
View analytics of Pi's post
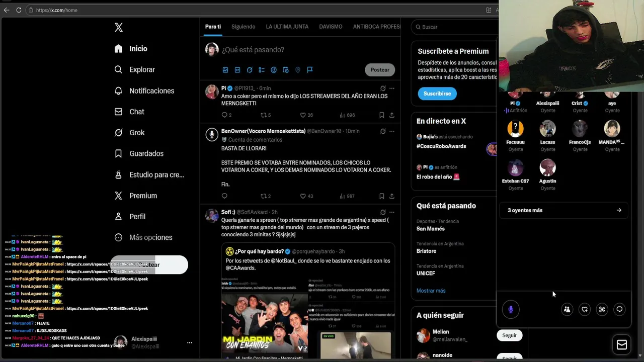[x=347, y=115]
